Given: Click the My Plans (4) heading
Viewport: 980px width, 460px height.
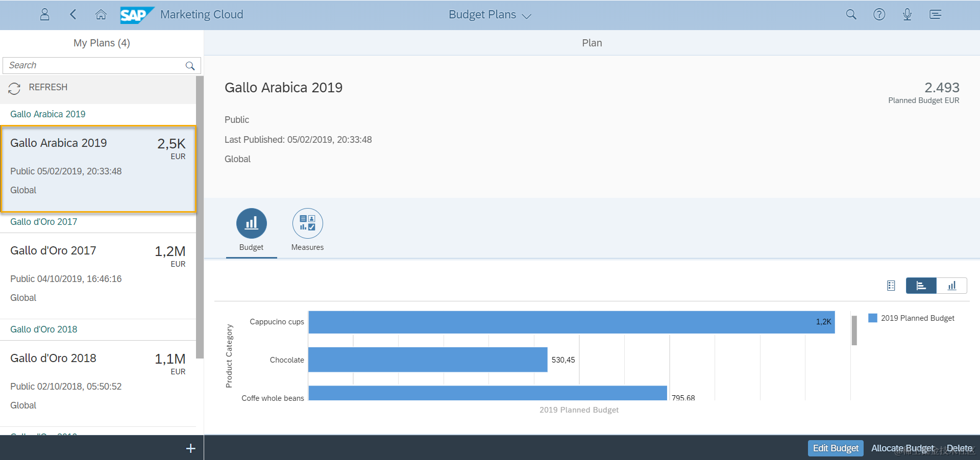Looking at the screenshot, I should point(102,43).
